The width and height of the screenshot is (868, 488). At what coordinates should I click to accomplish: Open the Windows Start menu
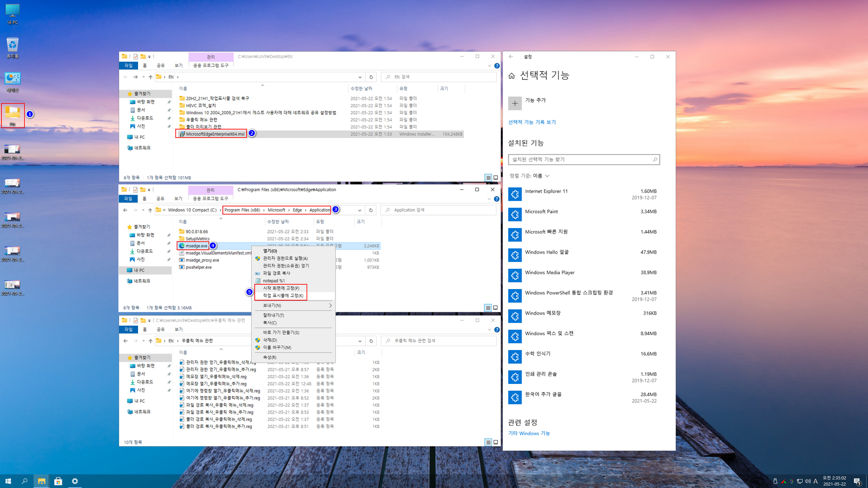tap(8, 481)
